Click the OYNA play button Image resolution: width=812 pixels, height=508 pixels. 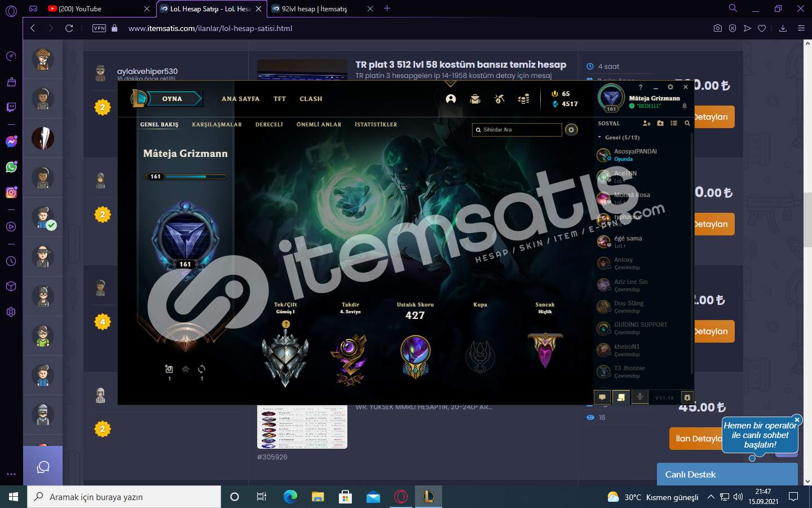click(173, 99)
